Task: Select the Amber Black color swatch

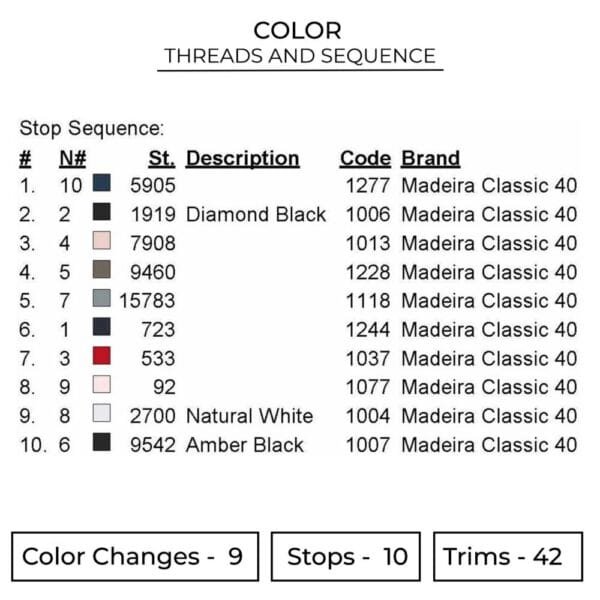Action: click(x=101, y=444)
